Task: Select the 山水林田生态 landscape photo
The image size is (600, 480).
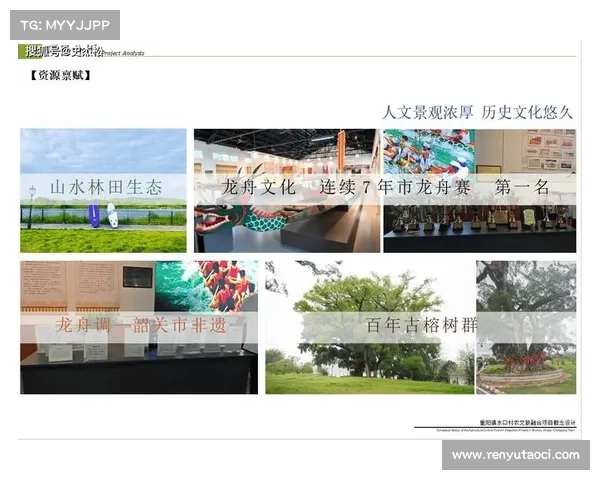Action: click(x=103, y=220)
